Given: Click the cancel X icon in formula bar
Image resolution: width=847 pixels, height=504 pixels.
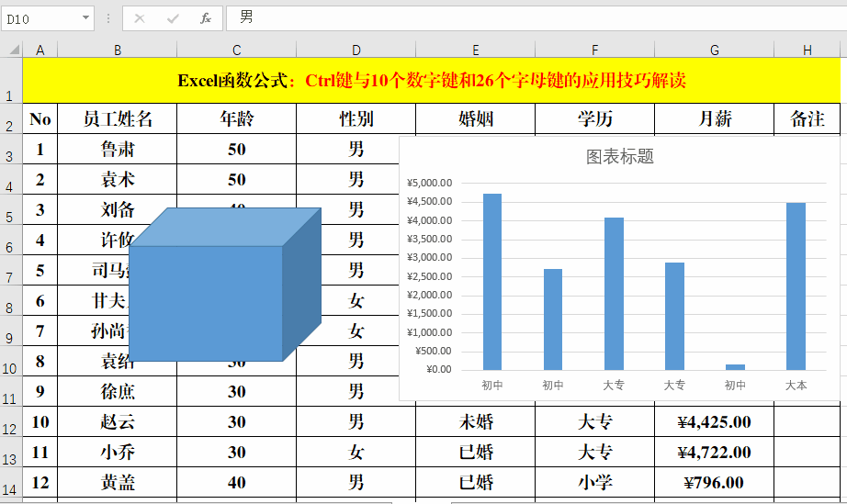Looking at the screenshot, I should [140, 19].
